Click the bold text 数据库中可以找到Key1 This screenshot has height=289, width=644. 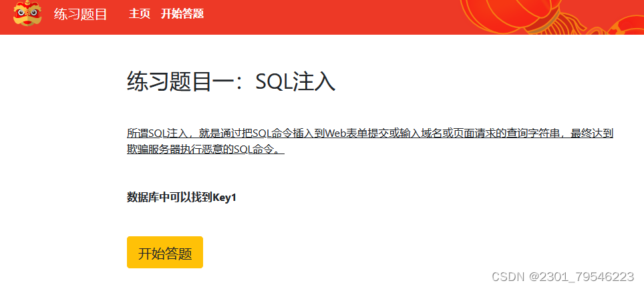(182, 198)
